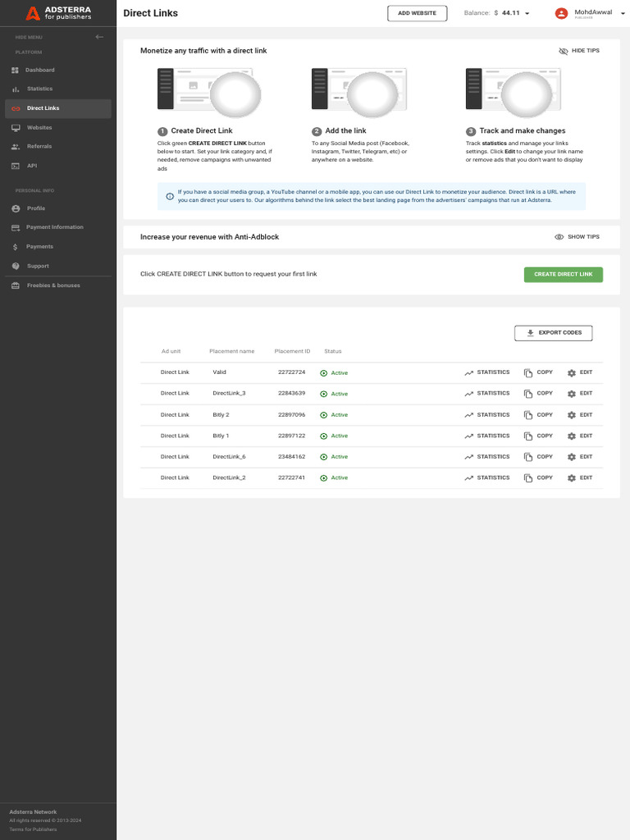This screenshot has width=630, height=840.
Task: Open STATISTICS for DirectLink_3
Action: (x=487, y=393)
